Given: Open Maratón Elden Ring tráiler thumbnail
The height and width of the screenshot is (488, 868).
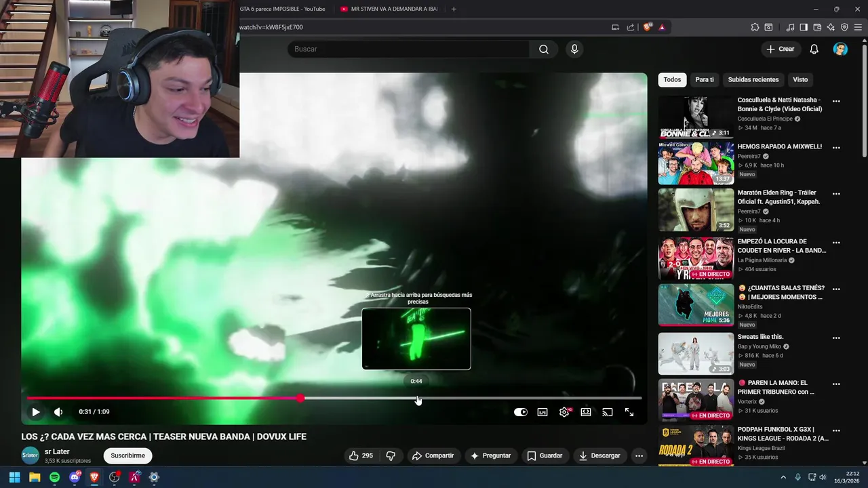Looking at the screenshot, I should pos(696,209).
